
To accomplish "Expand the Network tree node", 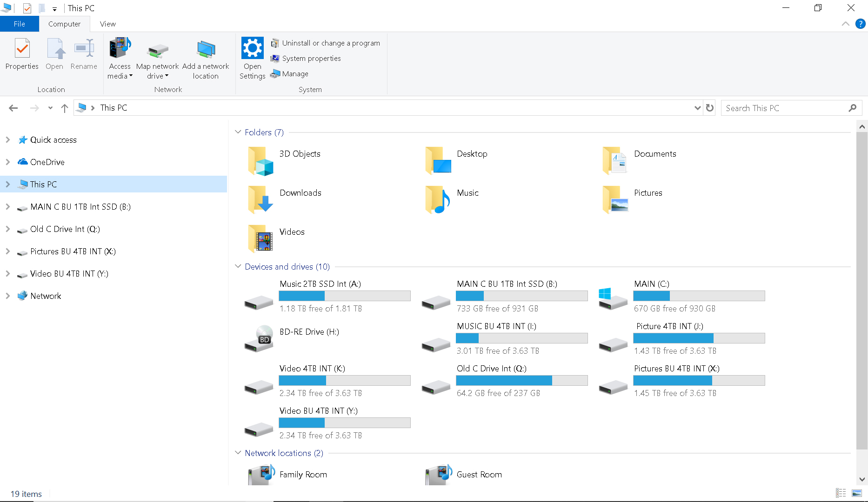I will click(8, 296).
